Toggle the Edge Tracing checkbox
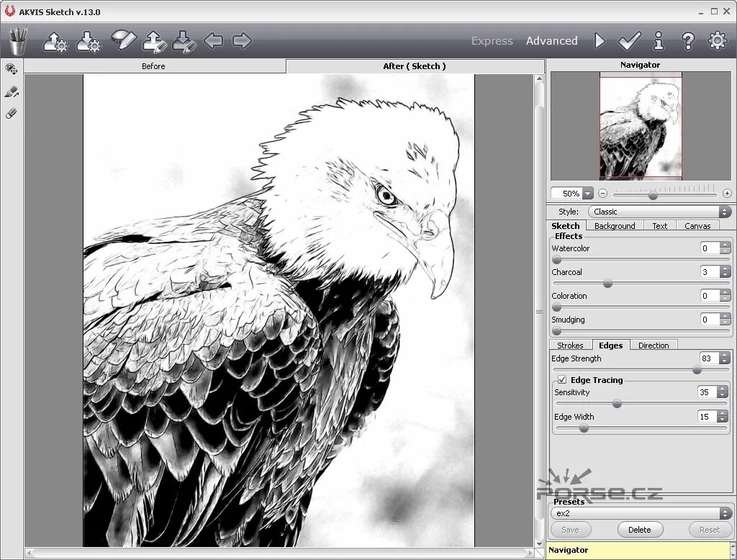The width and height of the screenshot is (737, 560). pyautogui.click(x=561, y=379)
